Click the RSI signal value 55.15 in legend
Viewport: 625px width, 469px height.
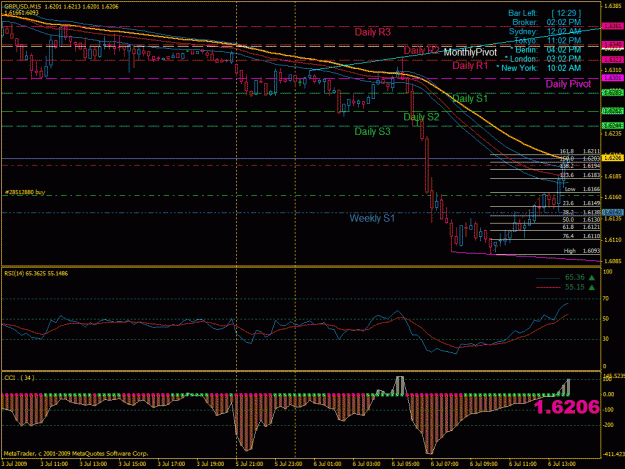click(x=575, y=287)
